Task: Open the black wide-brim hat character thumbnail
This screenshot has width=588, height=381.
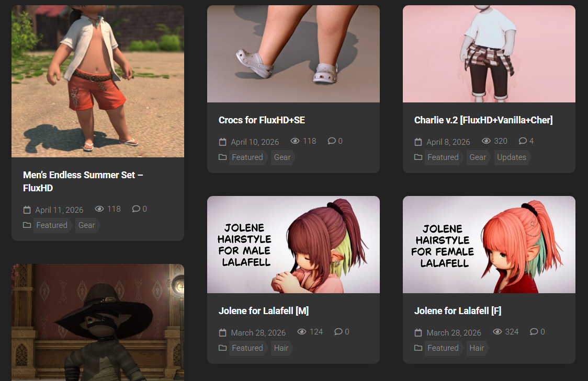Action: click(97, 322)
